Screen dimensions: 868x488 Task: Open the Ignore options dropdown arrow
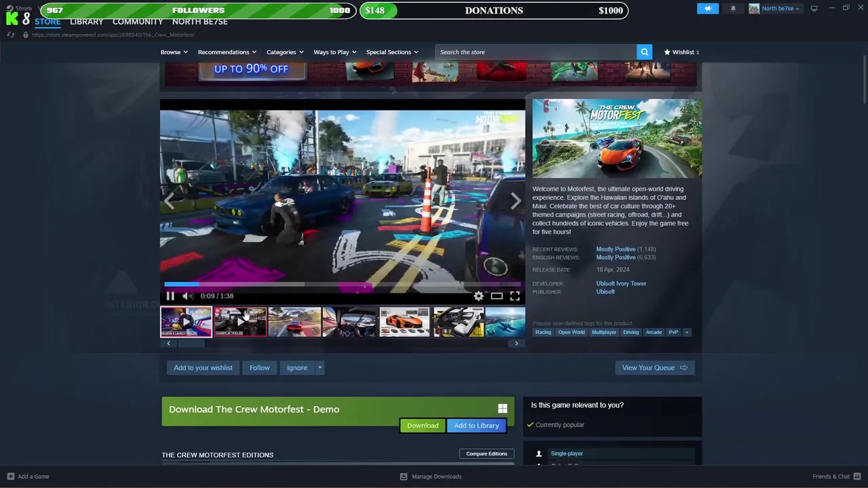point(319,368)
